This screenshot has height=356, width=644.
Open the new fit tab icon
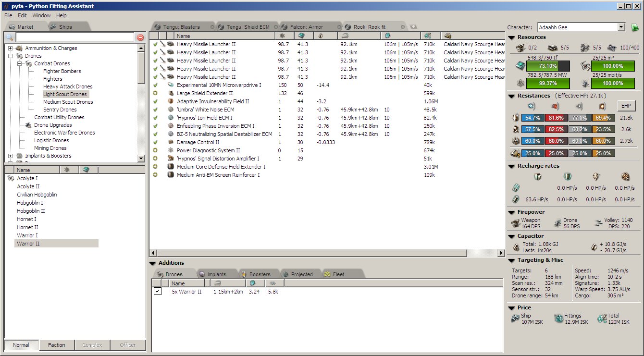pyautogui.click(x=413, y=27)
